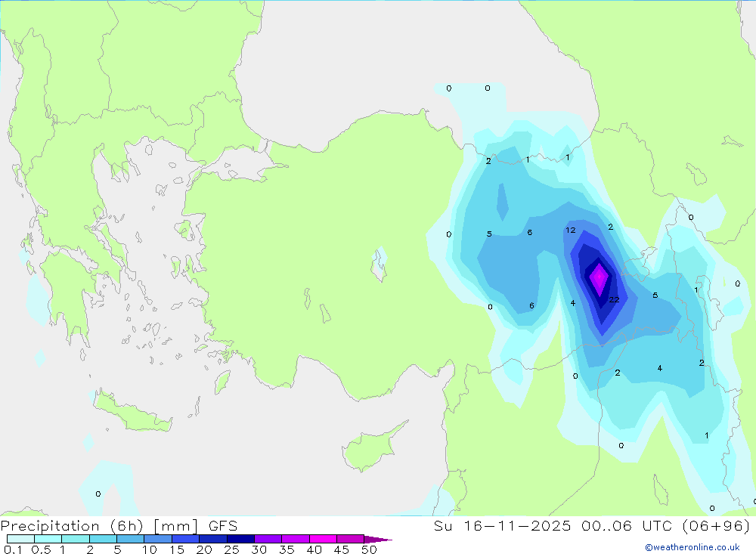This screenshot has height=554, width=756.
Task: Click the legend label "10"
Action: 149,549
